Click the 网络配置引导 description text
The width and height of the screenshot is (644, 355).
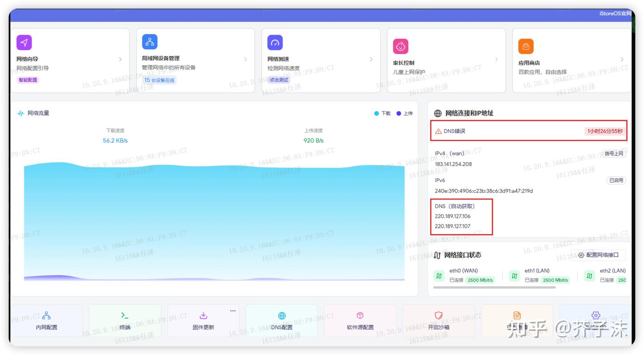click(33, 68)
